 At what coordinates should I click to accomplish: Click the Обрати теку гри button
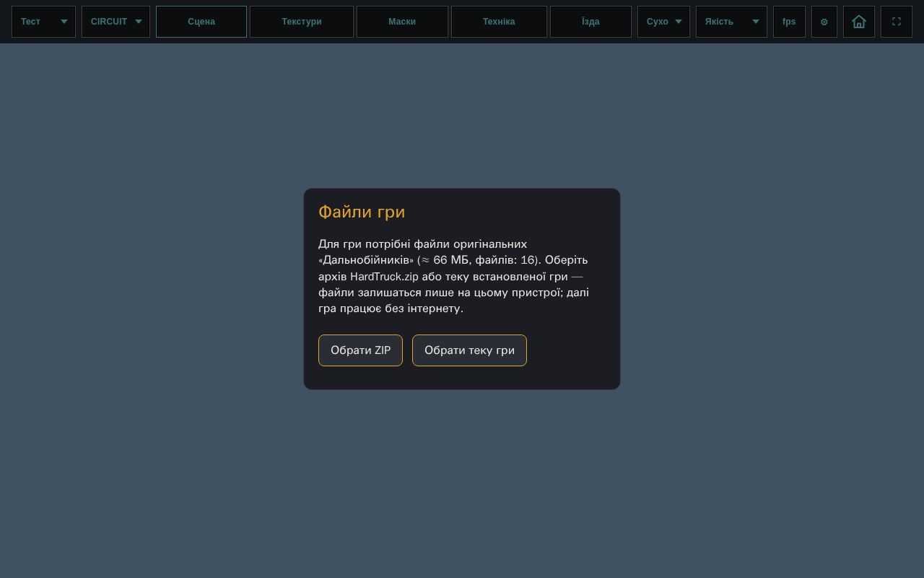coord(469,350)
